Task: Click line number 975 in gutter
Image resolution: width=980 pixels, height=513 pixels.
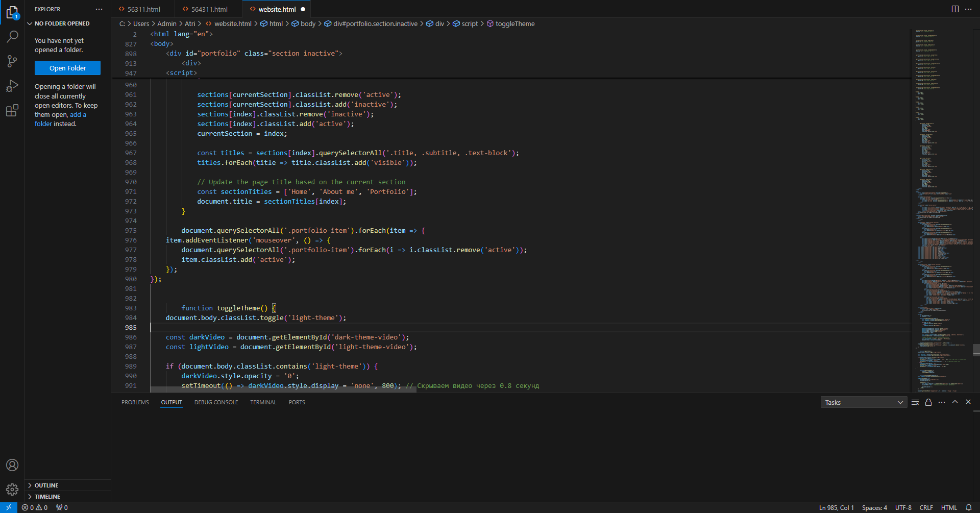Action: click(131, 230)
